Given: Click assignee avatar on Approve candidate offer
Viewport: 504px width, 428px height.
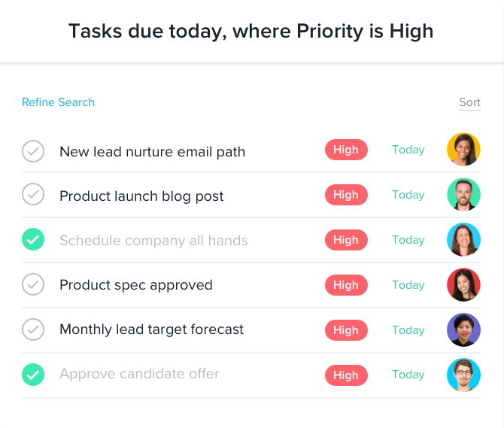Looking at the screenshot, I should point(463,375).
